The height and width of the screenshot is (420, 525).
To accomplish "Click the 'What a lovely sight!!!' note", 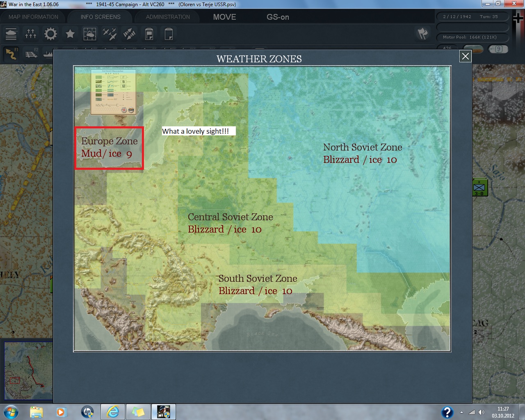I will coord(199,131).
